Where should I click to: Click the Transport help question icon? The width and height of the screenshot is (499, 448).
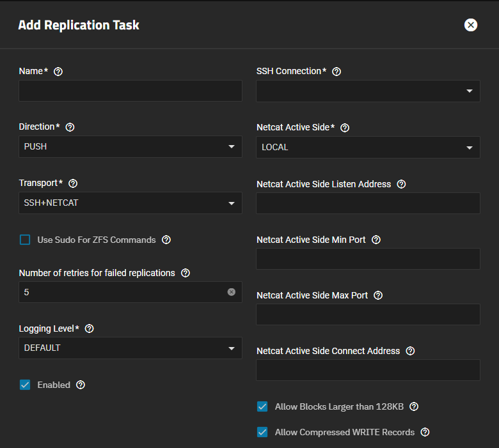coord(73,183)
